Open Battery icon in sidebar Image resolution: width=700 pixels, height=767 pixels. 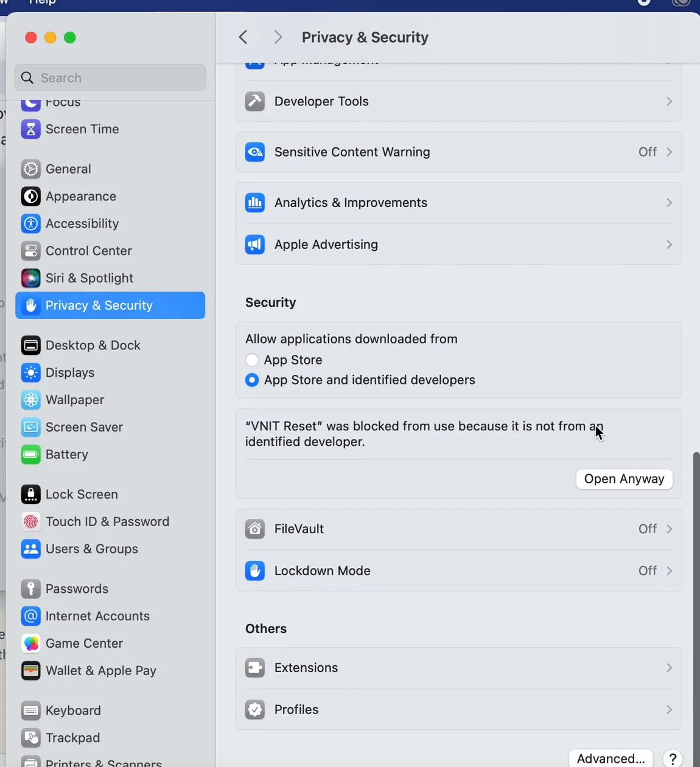click(30, 455)
